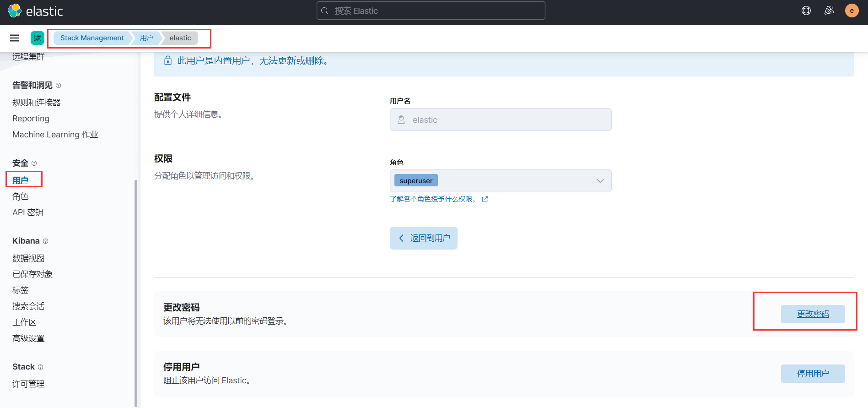This screenshot has width=868, height=408.
Task: Click the user icon in the 用户名 field
Action: (401, 120)
